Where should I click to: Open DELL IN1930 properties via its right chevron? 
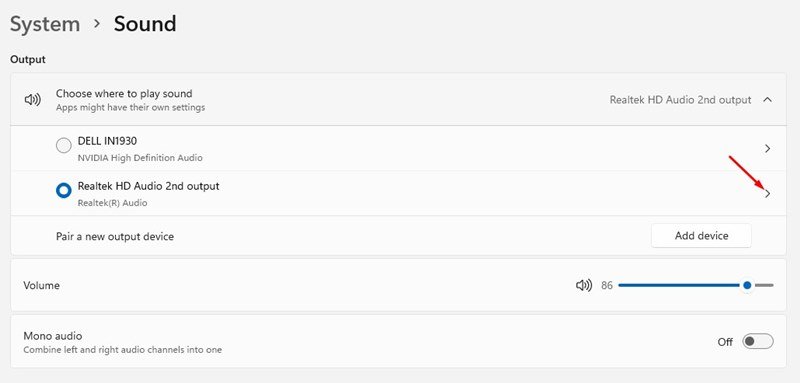click(767, 148)
